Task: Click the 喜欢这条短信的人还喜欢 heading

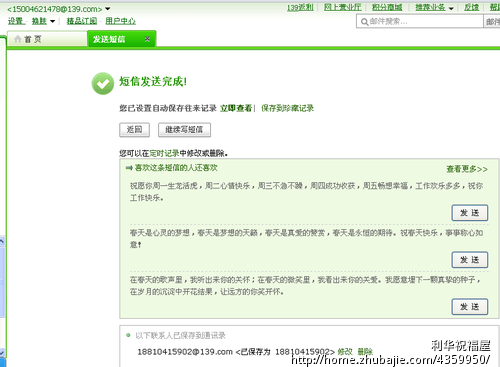Action: click(x=176, y=168)
